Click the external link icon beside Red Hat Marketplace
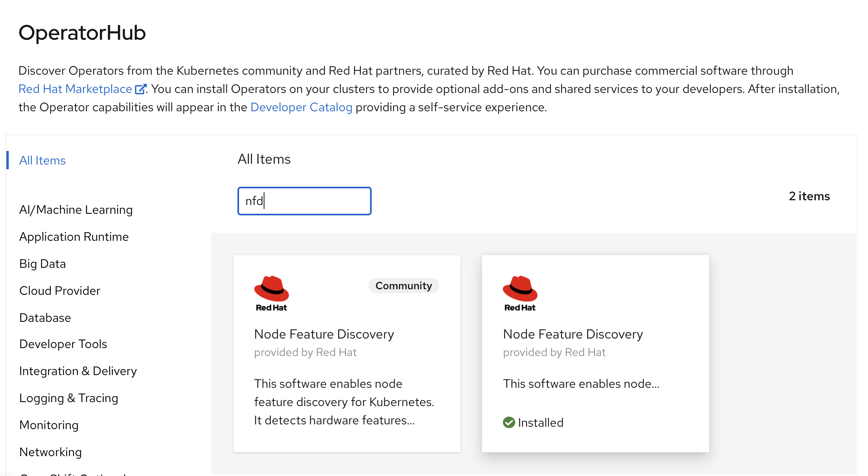The width and height of the screenshot is (868, 476). 141,89
